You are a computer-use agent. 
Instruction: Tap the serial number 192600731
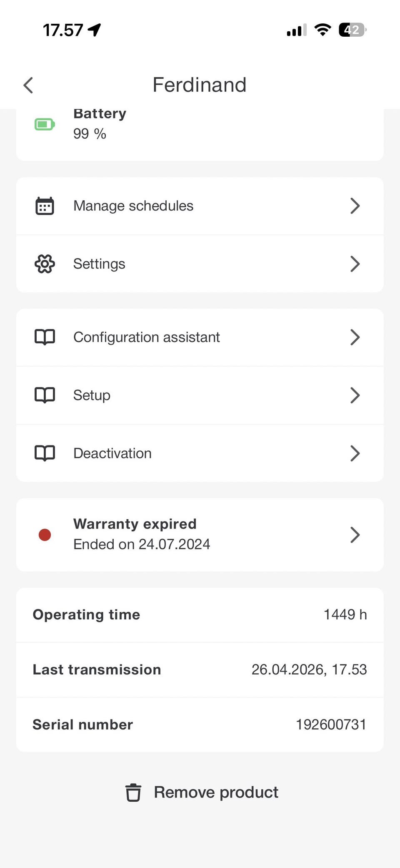coord(331,725)
